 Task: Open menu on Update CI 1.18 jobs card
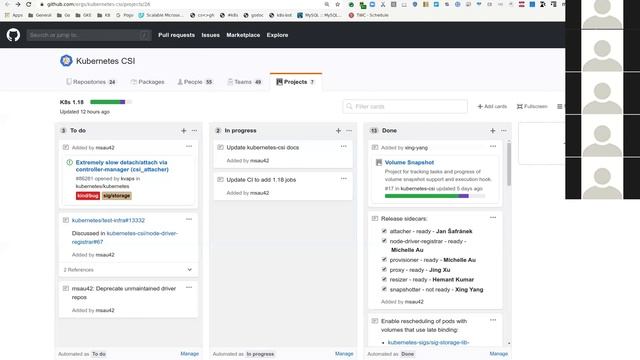tap(344, 178)
